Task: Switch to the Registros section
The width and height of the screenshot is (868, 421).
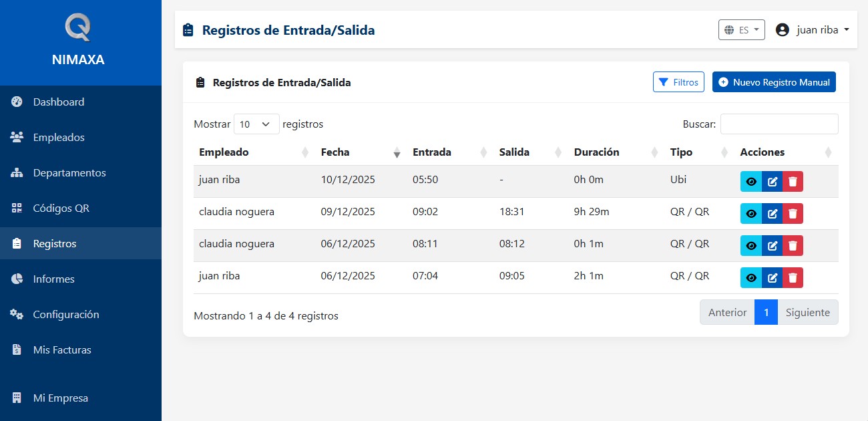Action: 53,243
